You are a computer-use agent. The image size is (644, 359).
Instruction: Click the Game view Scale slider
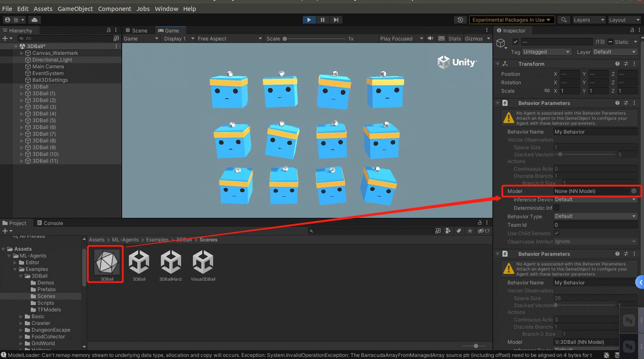coord(314,38)
